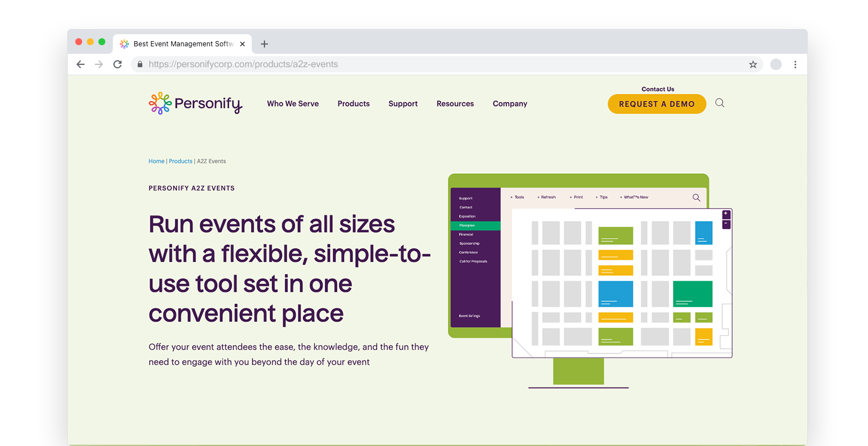Open the Products menu
868x446 pixels.
(354, 104)
